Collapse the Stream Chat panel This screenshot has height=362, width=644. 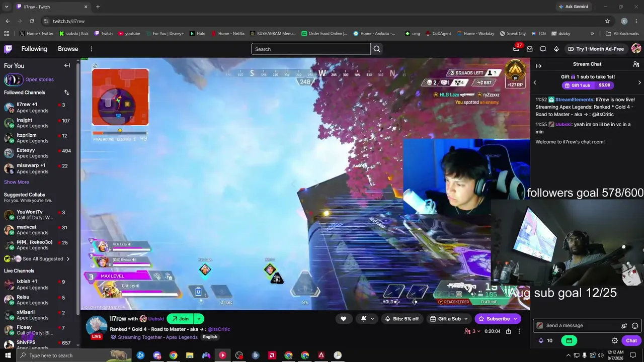[x=538, y=66]
